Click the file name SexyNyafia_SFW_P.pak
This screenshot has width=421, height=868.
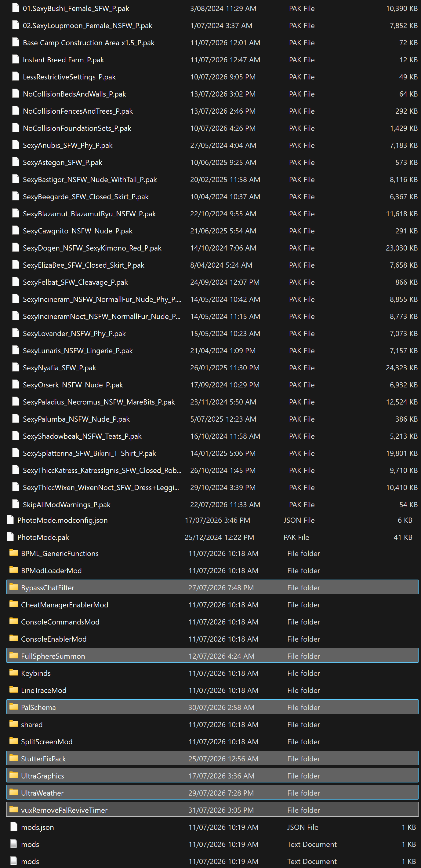click(x=60, y=368)
